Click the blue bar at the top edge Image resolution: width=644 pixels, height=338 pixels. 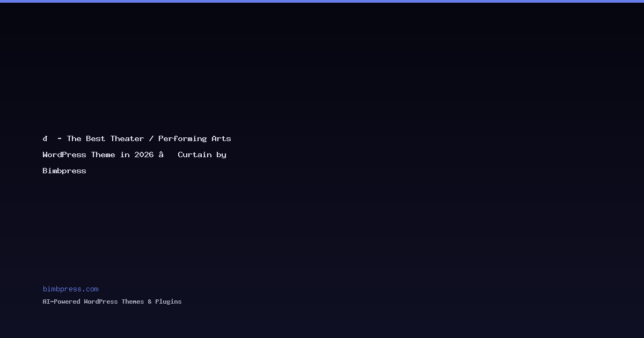322,1
